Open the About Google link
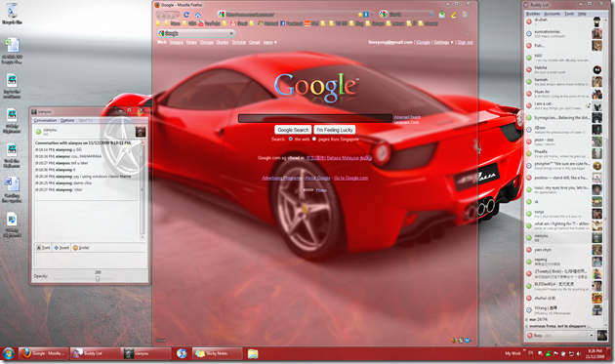This screenshot has width=615, height=364. (x=317, y=178)
